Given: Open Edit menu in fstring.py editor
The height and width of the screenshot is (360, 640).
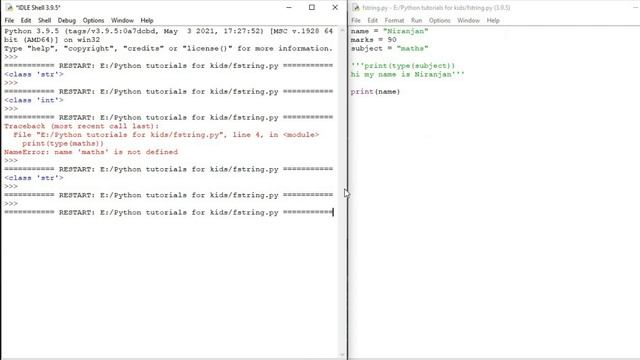Looking at the screenshot, I should [372, 20].
